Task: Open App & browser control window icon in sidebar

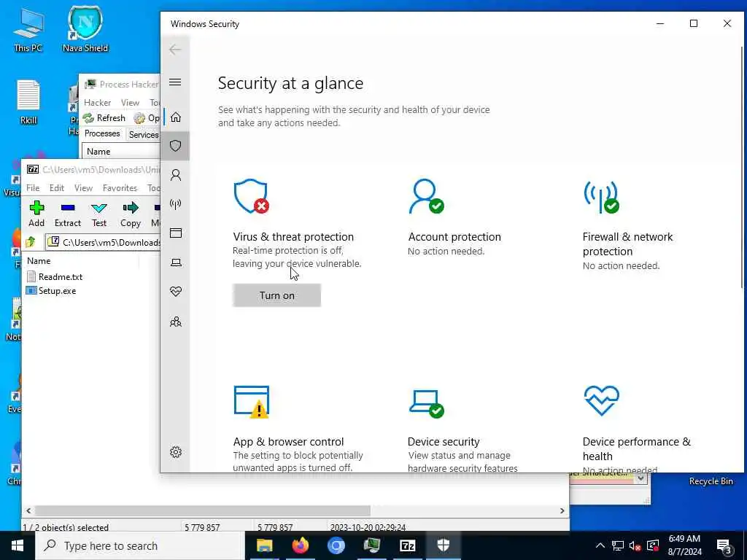Action: click(x=175, y=233)
